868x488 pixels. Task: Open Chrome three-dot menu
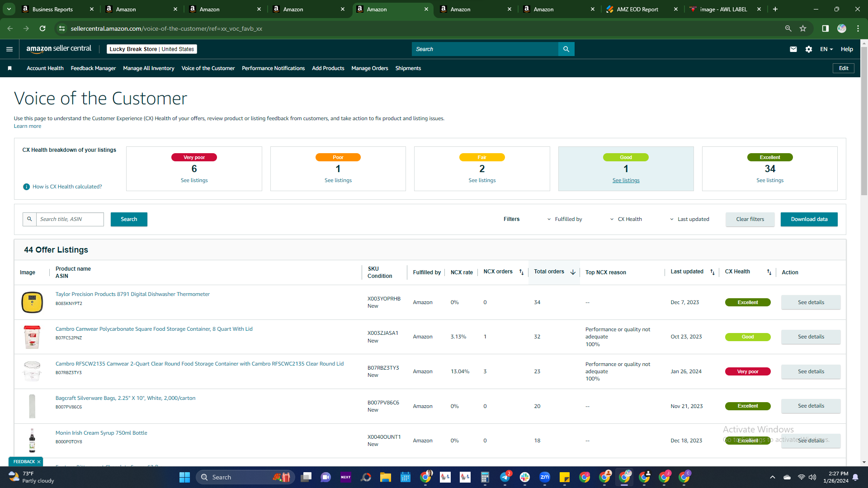tap(858, 28)
